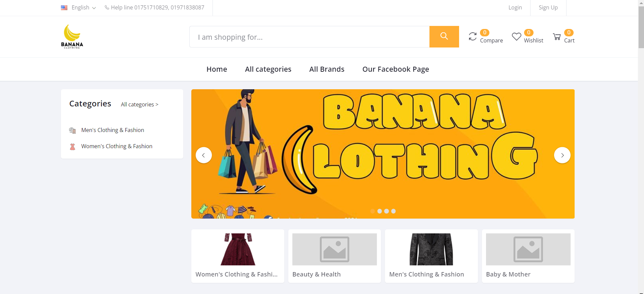Screen dimensions: 644x294
Task: Open the Wishlist heart icon
Action: coord(516,36)
